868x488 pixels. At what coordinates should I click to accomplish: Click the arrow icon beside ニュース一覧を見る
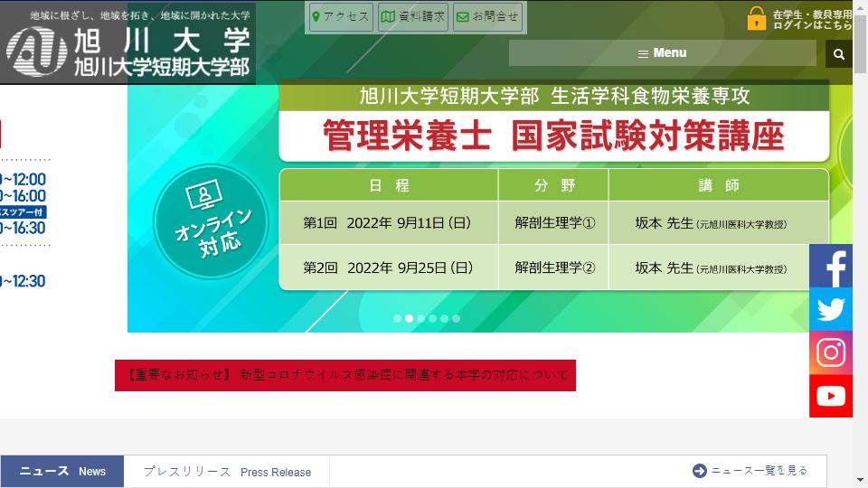[x=699, y=470]
